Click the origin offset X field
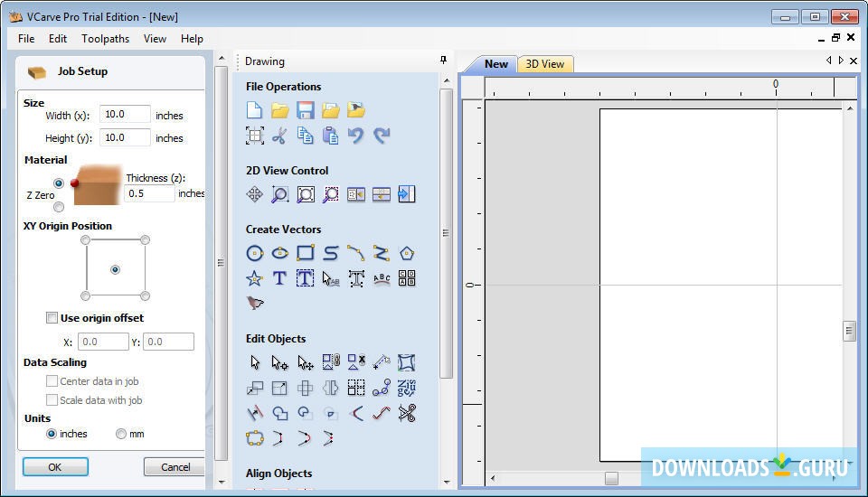This screenshot has width=868, height=497. pyautogui.click(x=103, y=342)
